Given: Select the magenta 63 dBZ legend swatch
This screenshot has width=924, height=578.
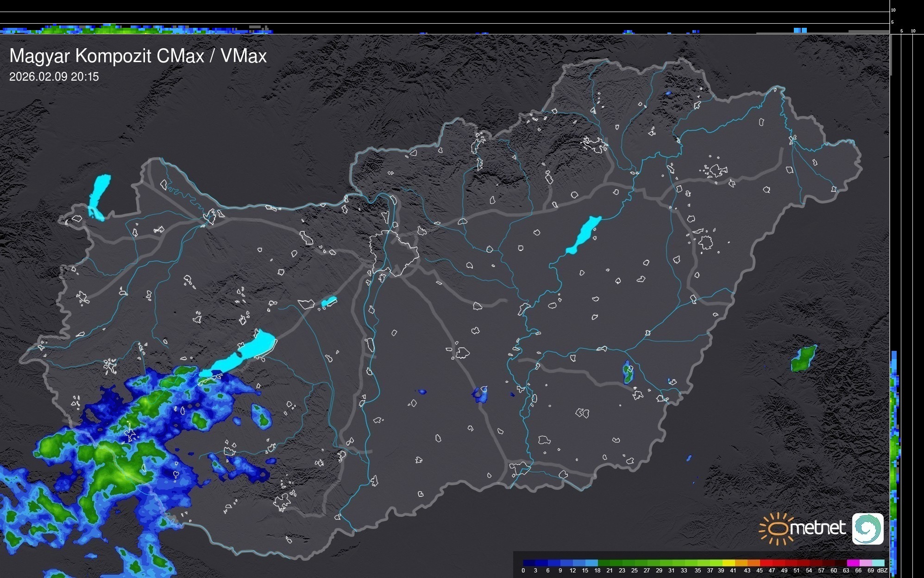Looking at the screenshot, I should point(853,563).
